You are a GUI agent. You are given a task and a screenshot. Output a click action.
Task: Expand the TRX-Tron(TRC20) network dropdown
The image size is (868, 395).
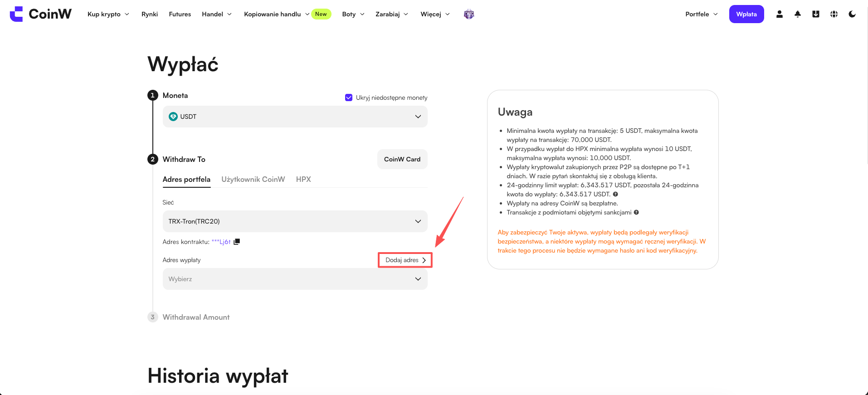pyautogui.click(x=295, y=221)
